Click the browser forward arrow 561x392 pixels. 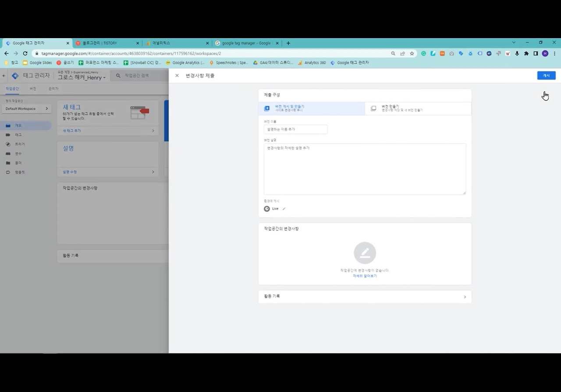click(16, 53)
